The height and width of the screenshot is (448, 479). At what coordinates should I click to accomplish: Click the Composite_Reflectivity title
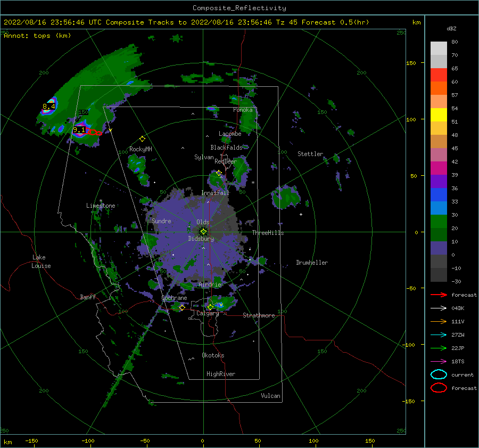pyautogui.click(x=240, y=8)
